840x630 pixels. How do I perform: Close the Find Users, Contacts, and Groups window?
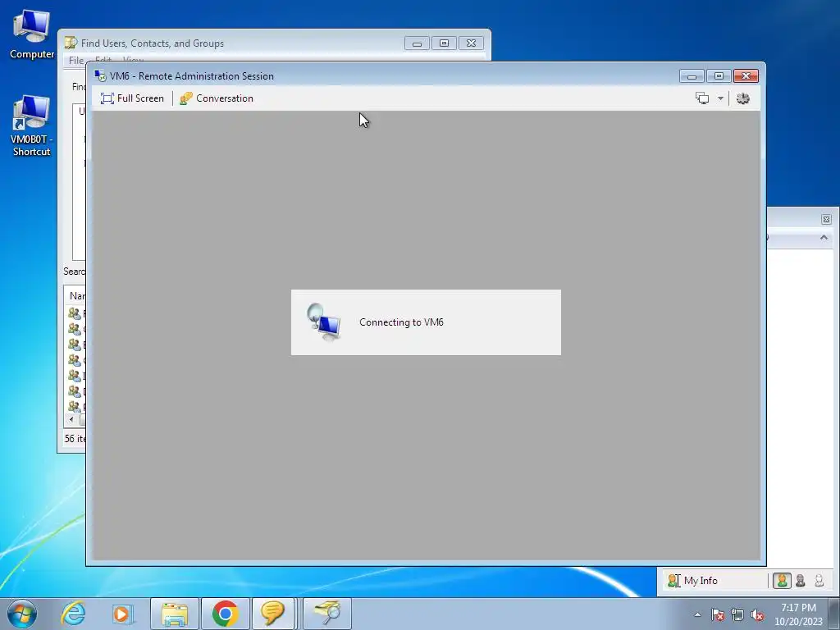tap(471, 43)
